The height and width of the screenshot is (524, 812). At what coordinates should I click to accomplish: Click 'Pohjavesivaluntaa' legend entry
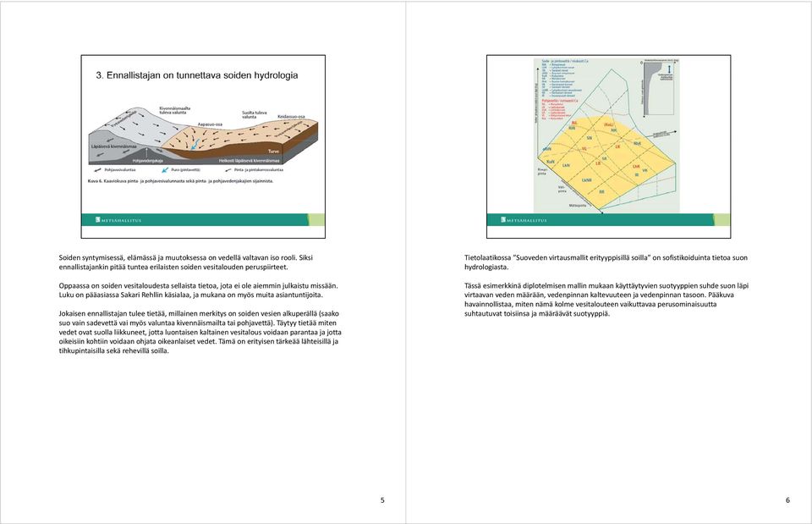(115, 169)
